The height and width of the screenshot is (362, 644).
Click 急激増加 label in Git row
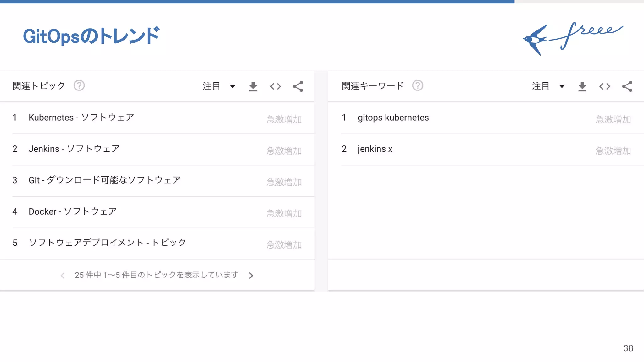pyautogui.click(x=284, y=182)
